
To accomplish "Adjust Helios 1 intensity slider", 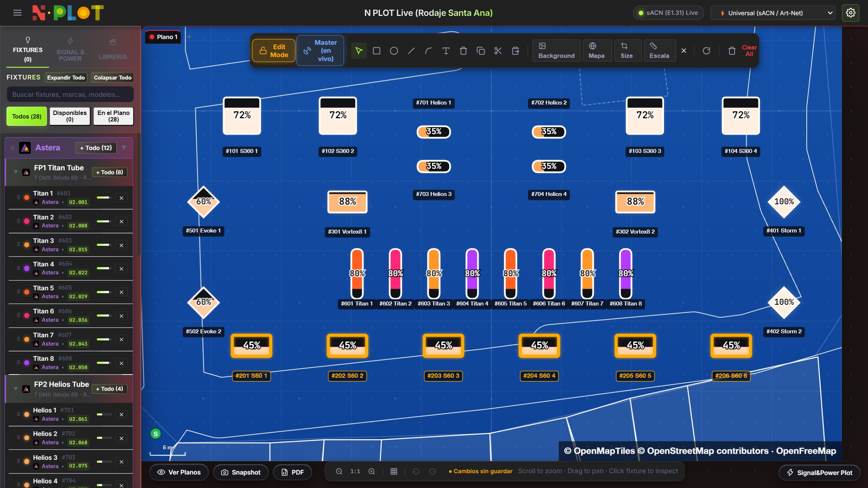I will click(104, 414).
